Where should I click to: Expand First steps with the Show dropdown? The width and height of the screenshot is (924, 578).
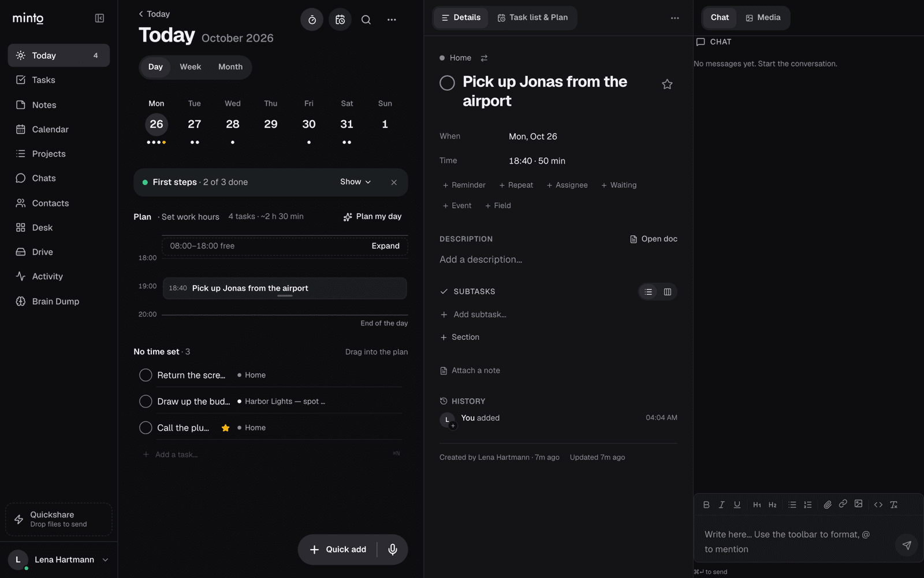coord(355,182)
